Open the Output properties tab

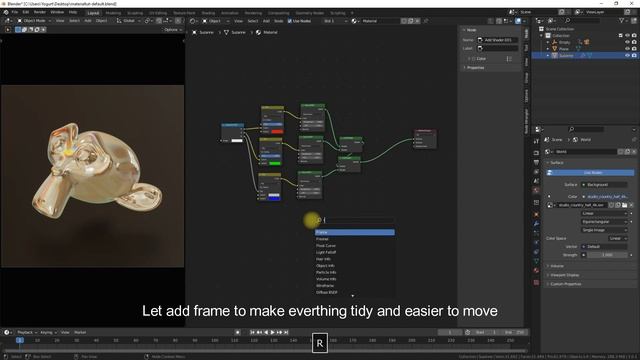tap(536, 162)
